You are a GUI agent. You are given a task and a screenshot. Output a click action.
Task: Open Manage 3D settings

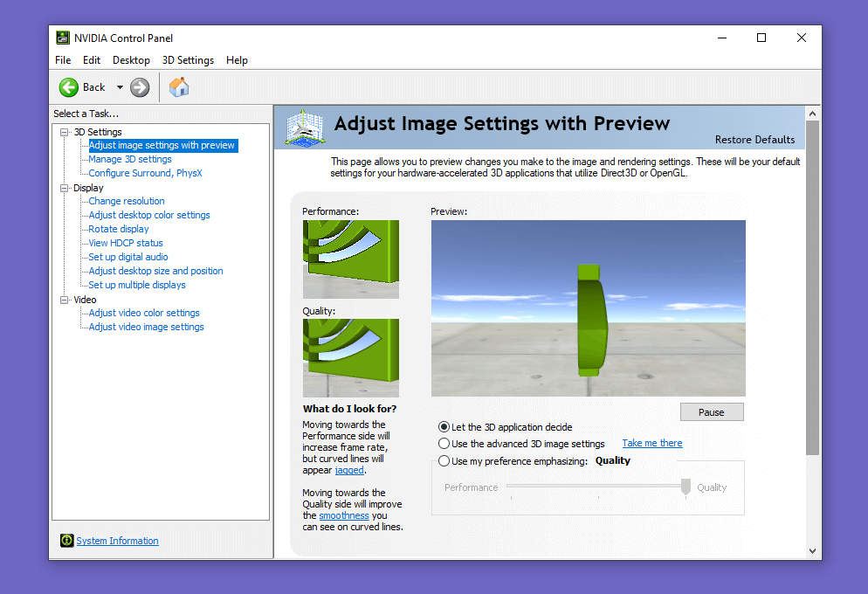pos(130,159)
